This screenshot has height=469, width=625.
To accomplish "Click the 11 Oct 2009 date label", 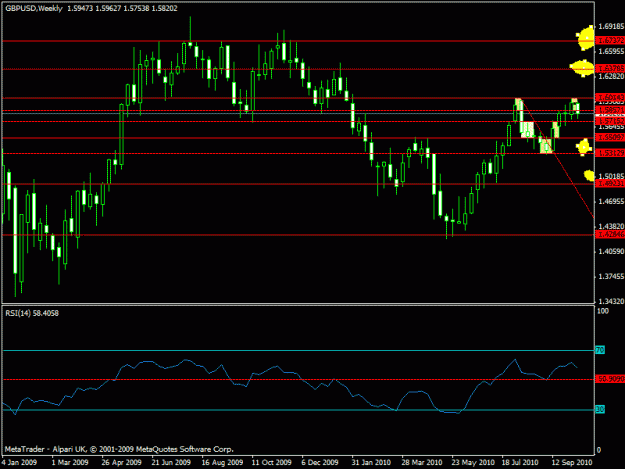I will coord(271,463).
